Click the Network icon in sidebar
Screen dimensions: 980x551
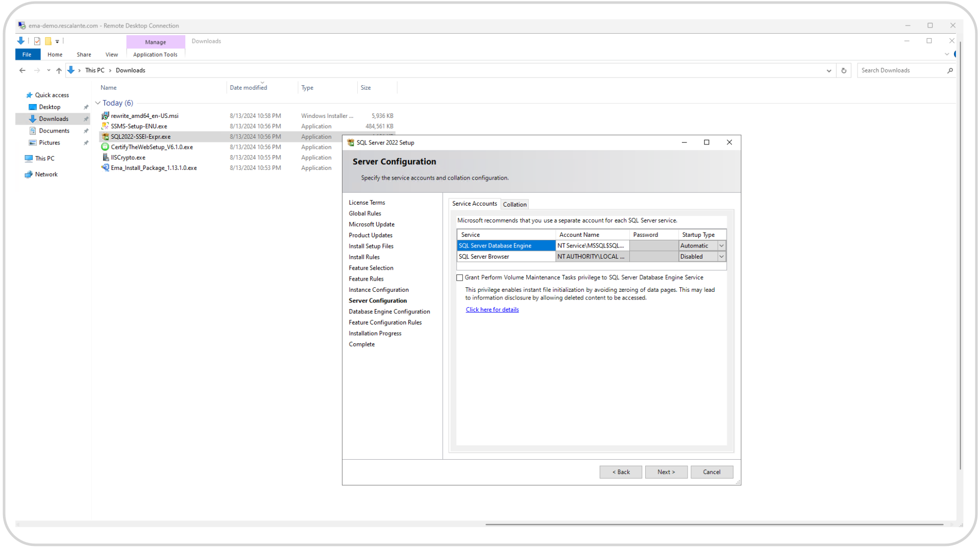29,174
